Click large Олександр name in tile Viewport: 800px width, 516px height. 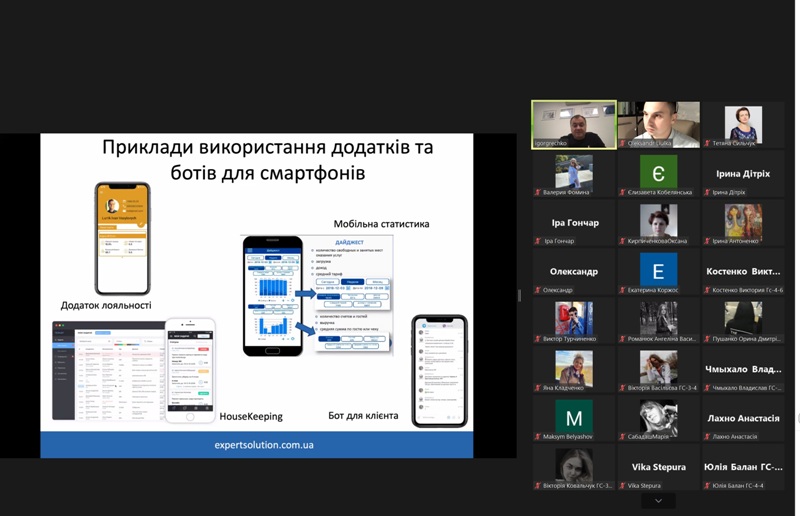coord(574,272)
